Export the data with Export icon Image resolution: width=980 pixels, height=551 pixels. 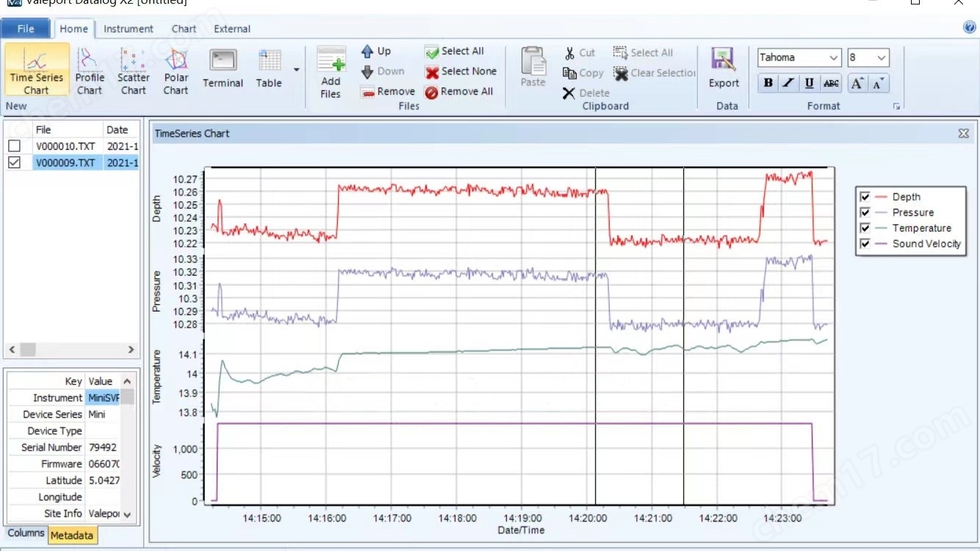pos(723,69)
